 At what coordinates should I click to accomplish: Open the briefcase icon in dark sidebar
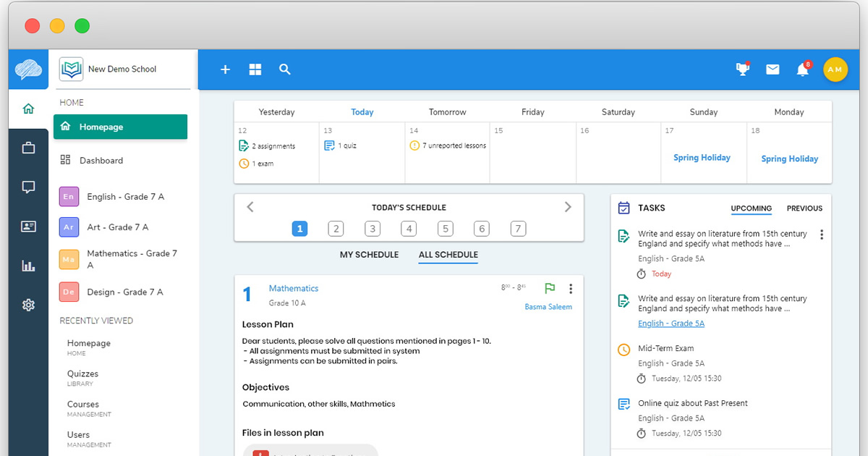[28, 148]
